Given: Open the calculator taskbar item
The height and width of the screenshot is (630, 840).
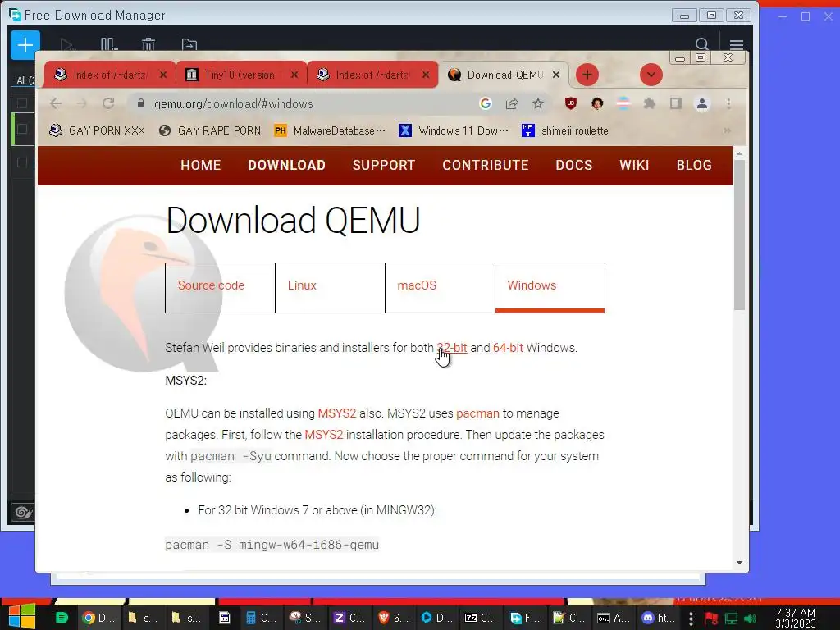Looking at the screenshot, I should click(261, 618).
